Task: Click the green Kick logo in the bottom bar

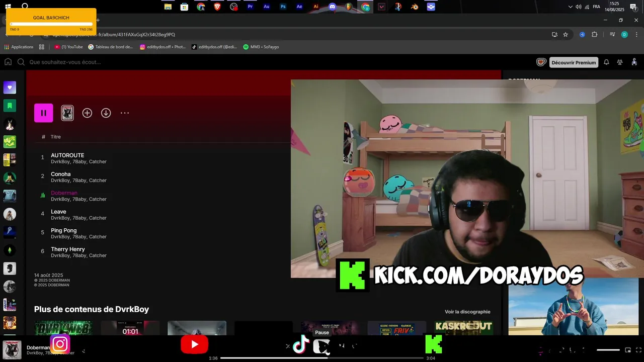Action: (x=434, y=344)
